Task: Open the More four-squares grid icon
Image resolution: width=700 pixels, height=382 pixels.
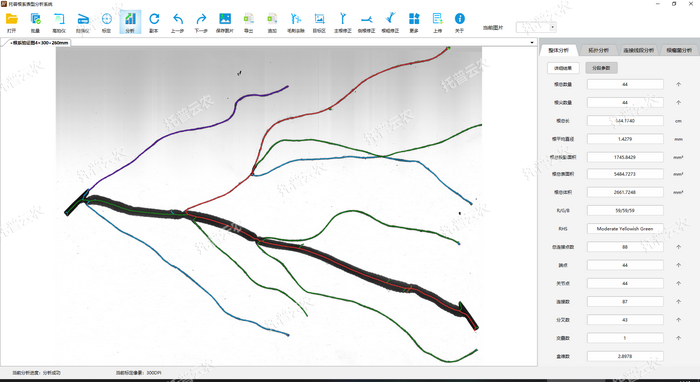Action: pos(414,22)
